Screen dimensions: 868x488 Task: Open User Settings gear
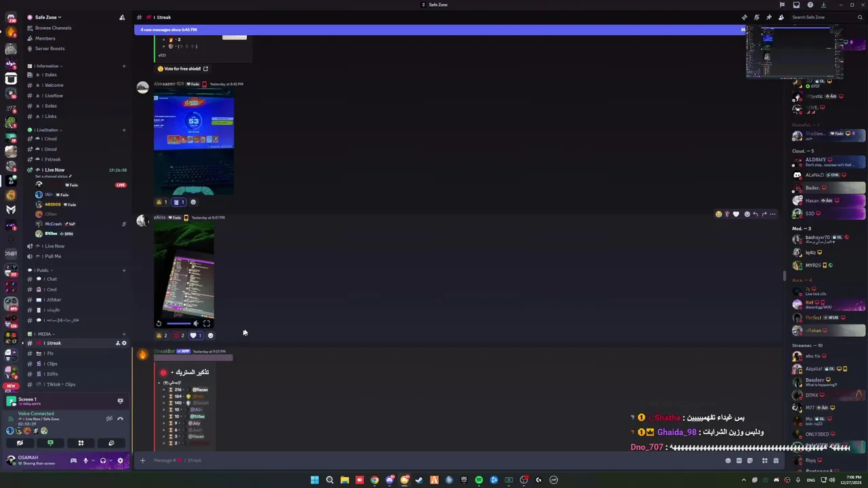click(x=120, y=461)
